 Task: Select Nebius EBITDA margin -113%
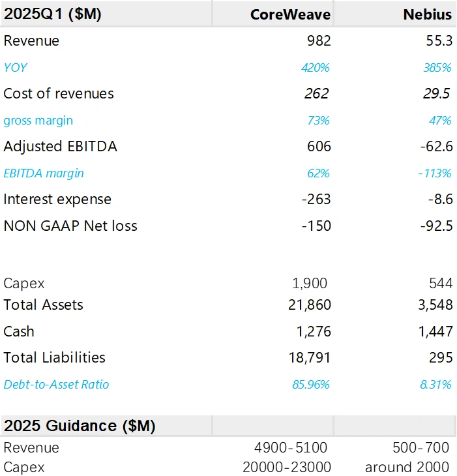pyautogui.click(x=435, y=173)
